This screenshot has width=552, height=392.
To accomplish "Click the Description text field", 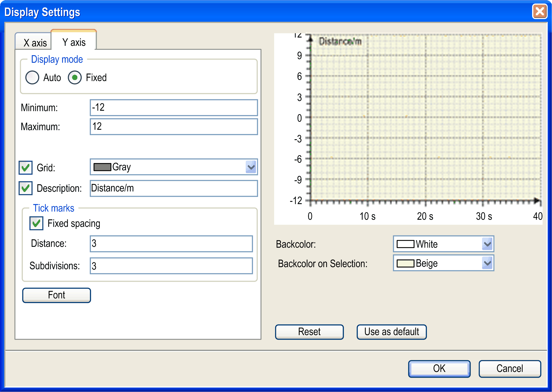I will pos(174,188).
